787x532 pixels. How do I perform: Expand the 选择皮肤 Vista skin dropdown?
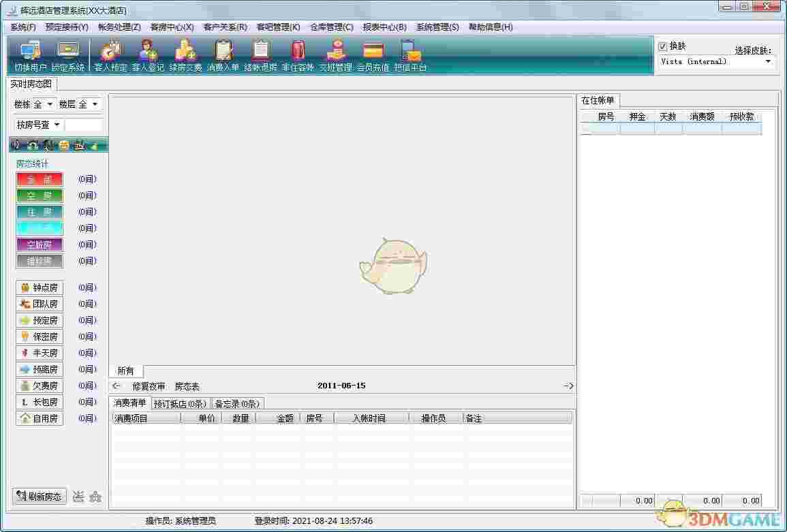tap(769, 61)
